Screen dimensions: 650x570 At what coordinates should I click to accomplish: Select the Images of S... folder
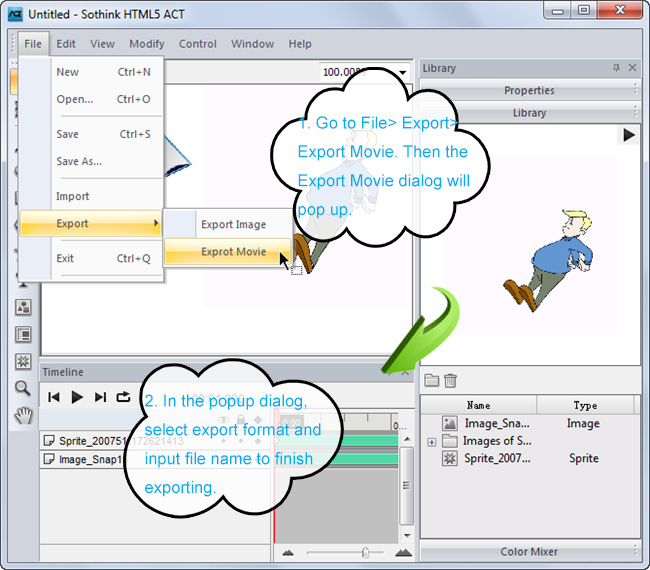coord(497,441)
